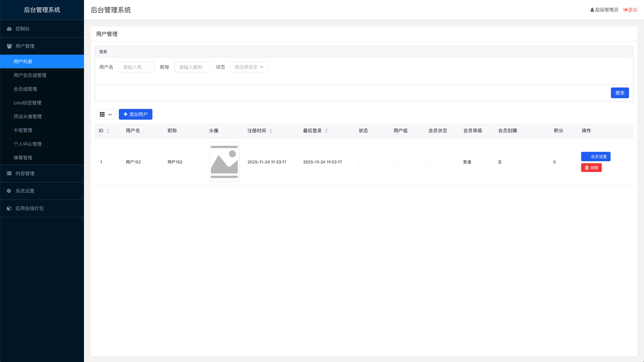The image size is (644, 362).
Task: Click the list icon beside 内容管理
Action: coord(9,173)
